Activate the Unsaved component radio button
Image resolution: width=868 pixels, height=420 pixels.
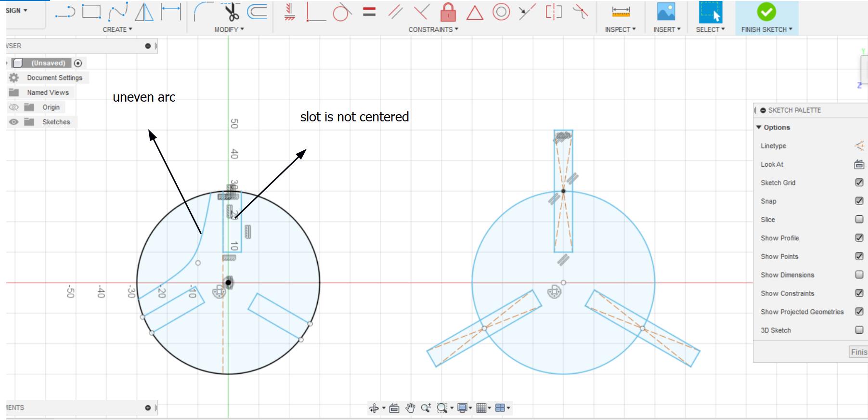coord(78,63)
